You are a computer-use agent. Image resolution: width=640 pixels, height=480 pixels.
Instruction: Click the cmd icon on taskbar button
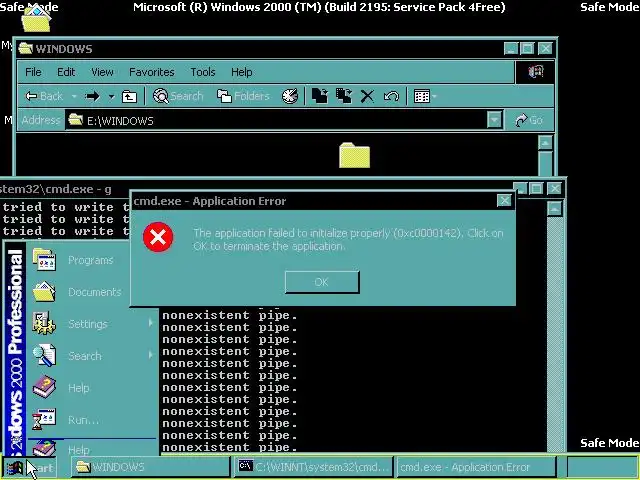point(246,466)
